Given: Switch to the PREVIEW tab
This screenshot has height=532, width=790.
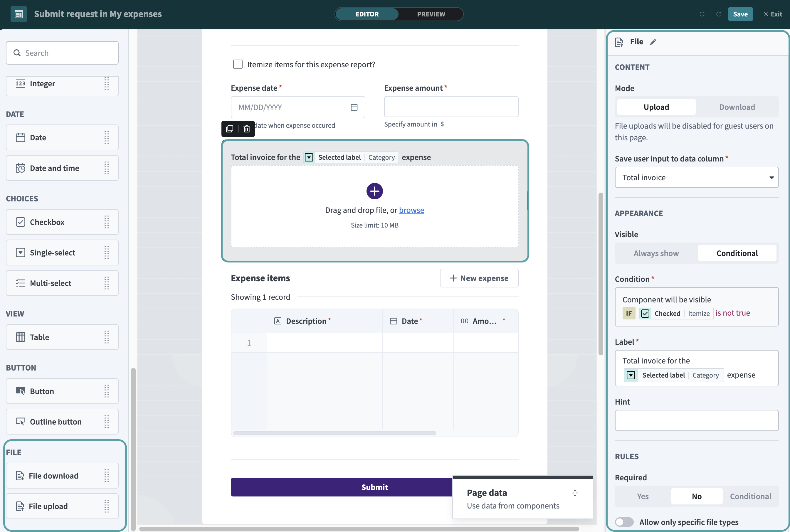Looking at the screenshot, I should tap(431, 14).
